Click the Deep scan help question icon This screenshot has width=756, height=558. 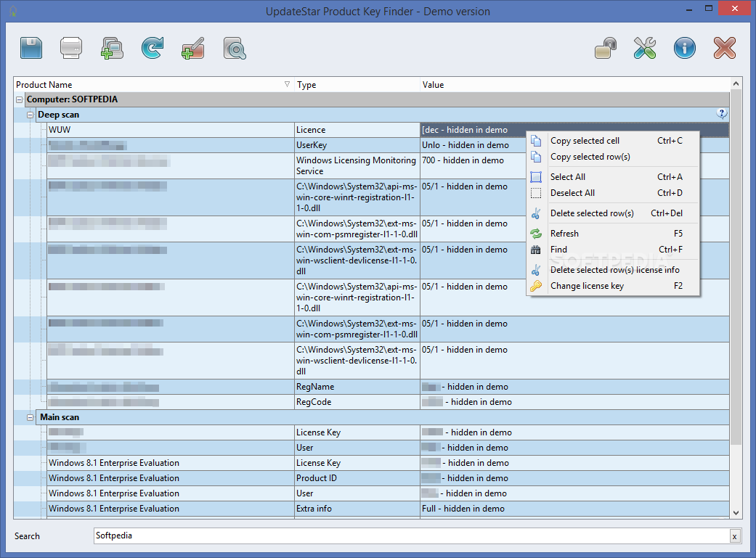(721, 114)
